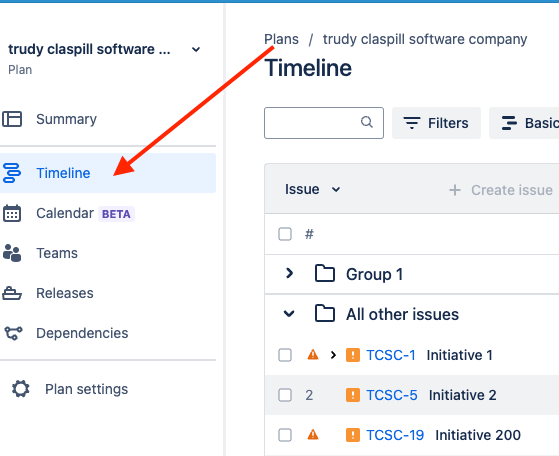The width and height of the screenshot is (559, 456).
Task: Click the Filters button
Action: click(436, 123)
